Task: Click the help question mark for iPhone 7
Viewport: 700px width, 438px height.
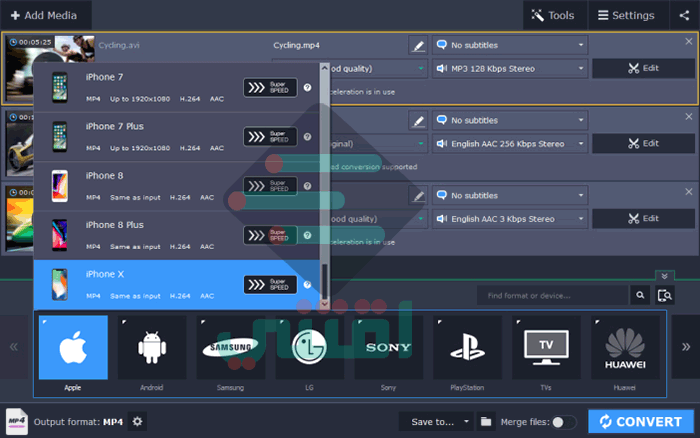Action: pos(307,88)
